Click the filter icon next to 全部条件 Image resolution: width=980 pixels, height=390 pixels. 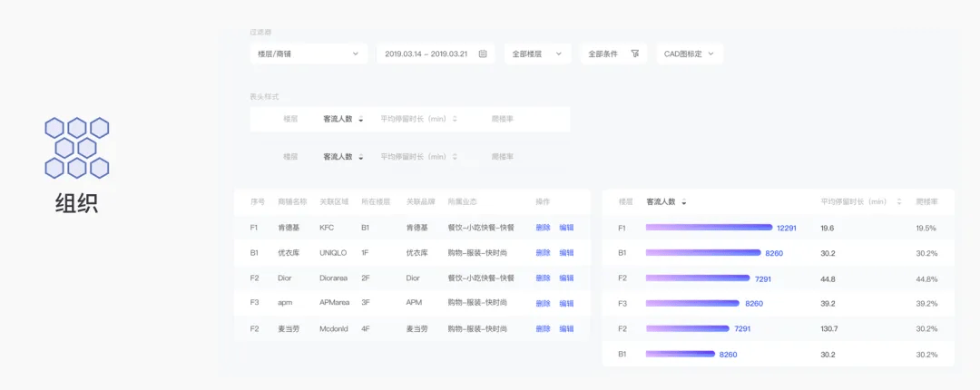pyautogui.click(x=635, y=54)
